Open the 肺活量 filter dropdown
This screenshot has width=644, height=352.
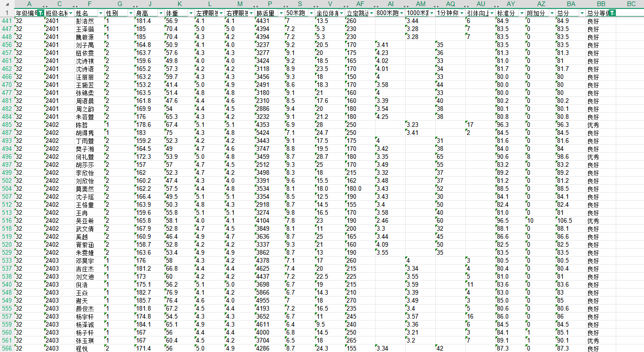click(281, 13)
